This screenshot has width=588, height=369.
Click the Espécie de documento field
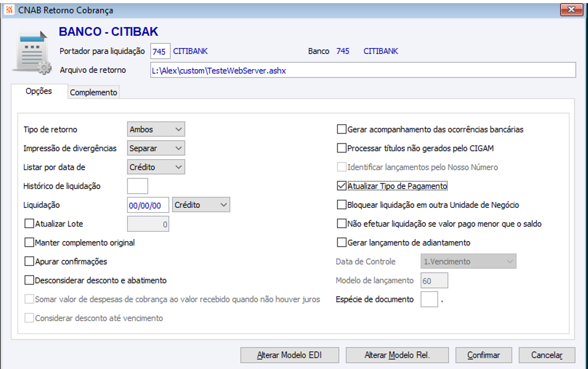[429, 299]
